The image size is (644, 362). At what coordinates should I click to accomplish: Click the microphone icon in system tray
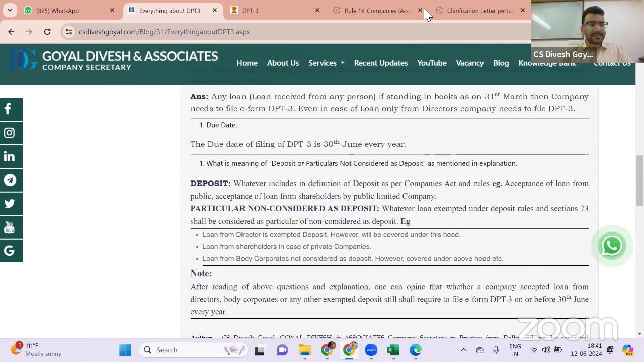coord(496,350)
